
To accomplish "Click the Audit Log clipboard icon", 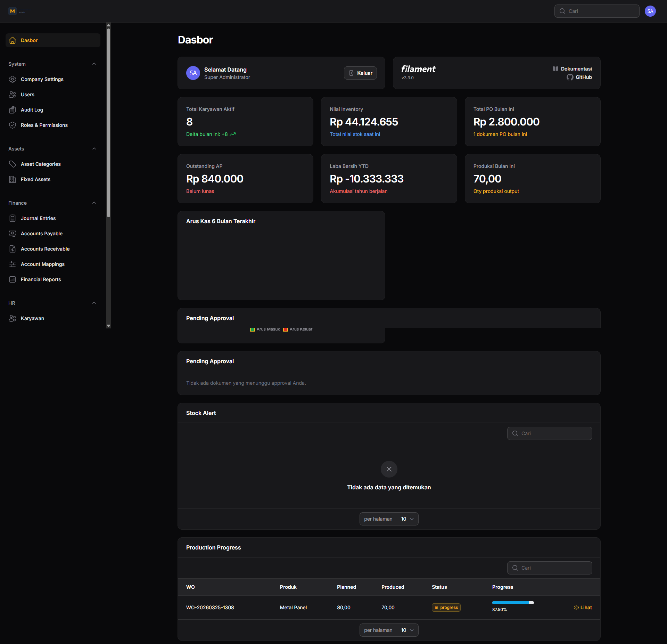I will pyautogui.click(x=13, y=110).
